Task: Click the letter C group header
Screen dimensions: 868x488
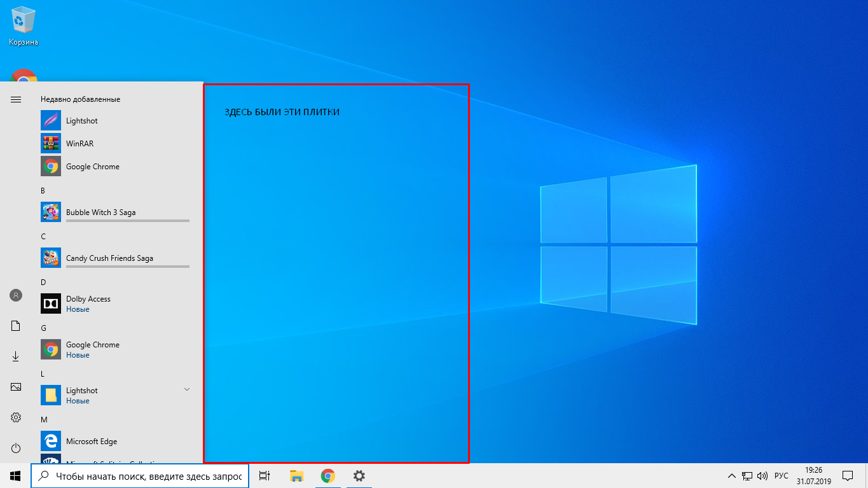Action: pyautogui.click(x=43, y=236)
